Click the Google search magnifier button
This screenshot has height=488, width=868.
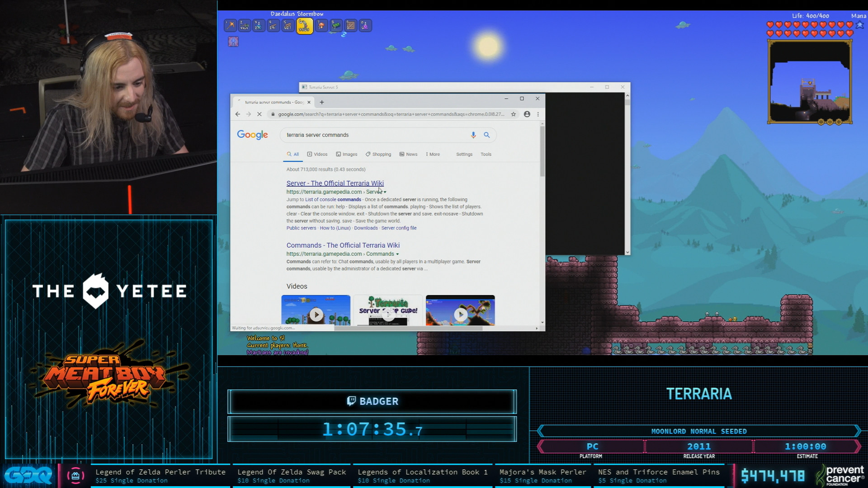tap(487, 135)
